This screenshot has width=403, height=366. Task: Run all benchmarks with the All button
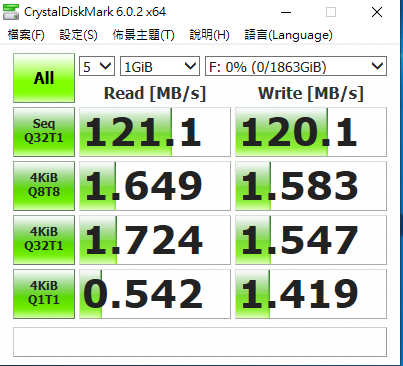coord(44,78)
